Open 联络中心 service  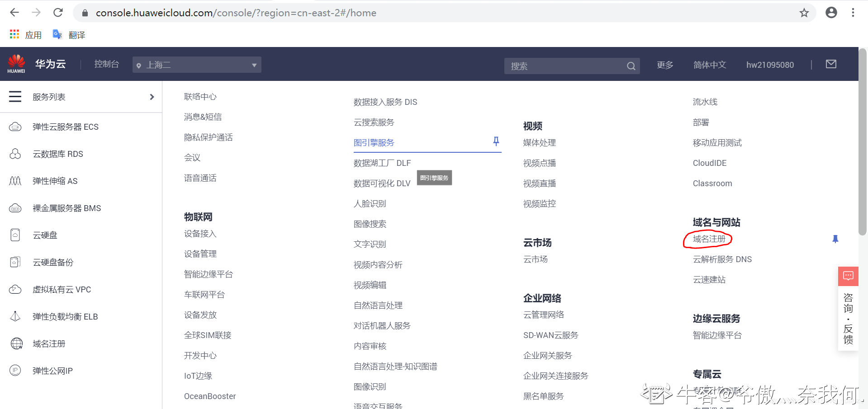(200, 97)
